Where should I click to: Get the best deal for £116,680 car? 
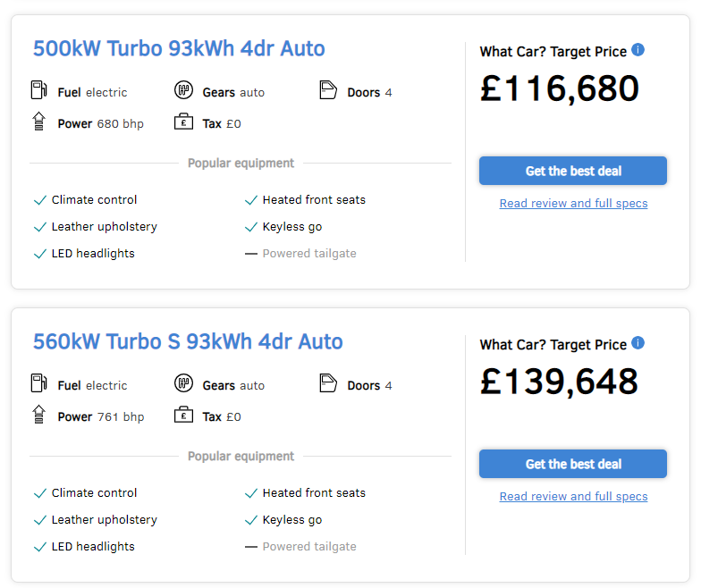[572, 171]
